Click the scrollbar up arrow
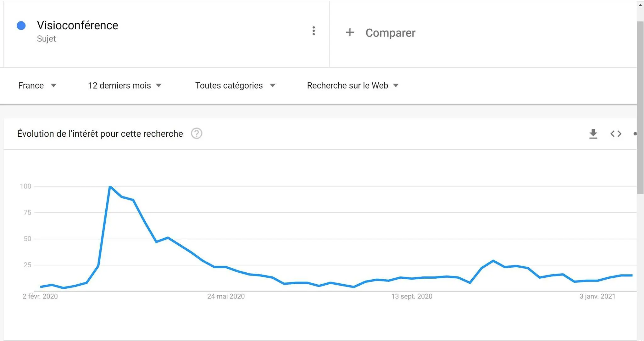Image resolution: width=644 pixels, height=341 pixels. pos(641,5)
